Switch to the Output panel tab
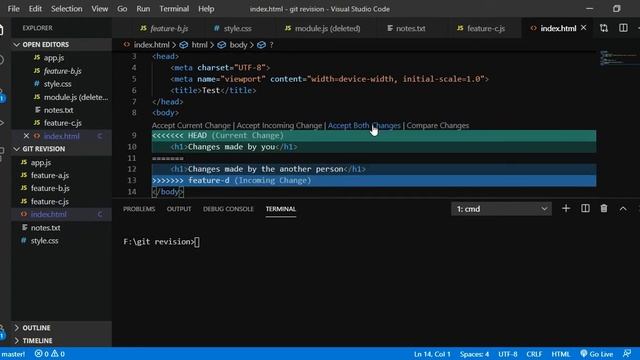This screenshot has width=640, height=360. (179, 209)
